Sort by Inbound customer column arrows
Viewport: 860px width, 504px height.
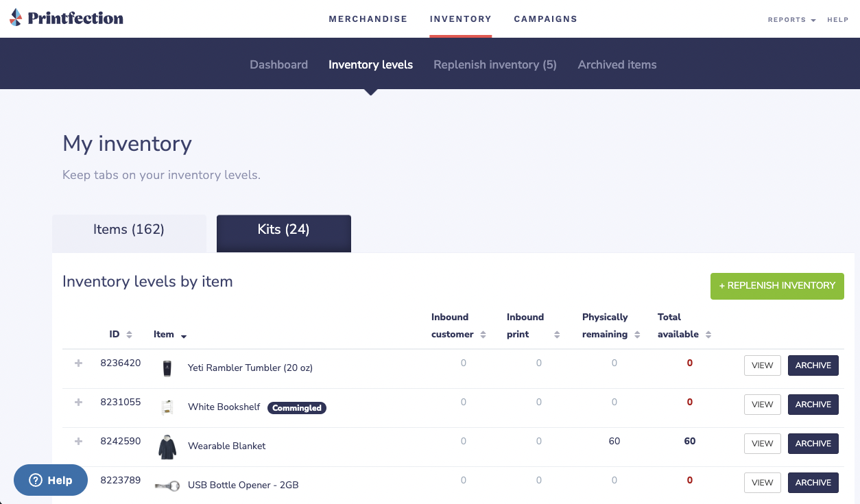coord(483,335)
